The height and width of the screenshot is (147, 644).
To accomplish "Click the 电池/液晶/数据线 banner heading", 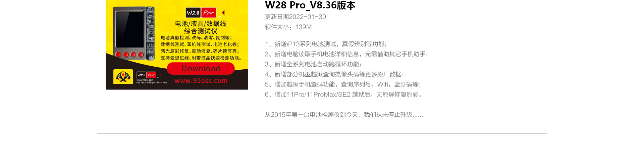I will coord(201,24).
